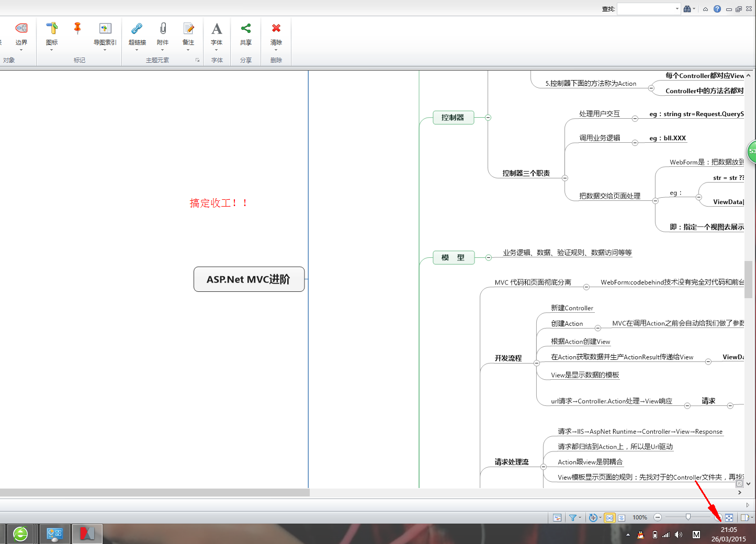
Task: Open QQ penguin icon in system tray
Action: (x=640, y=535)
